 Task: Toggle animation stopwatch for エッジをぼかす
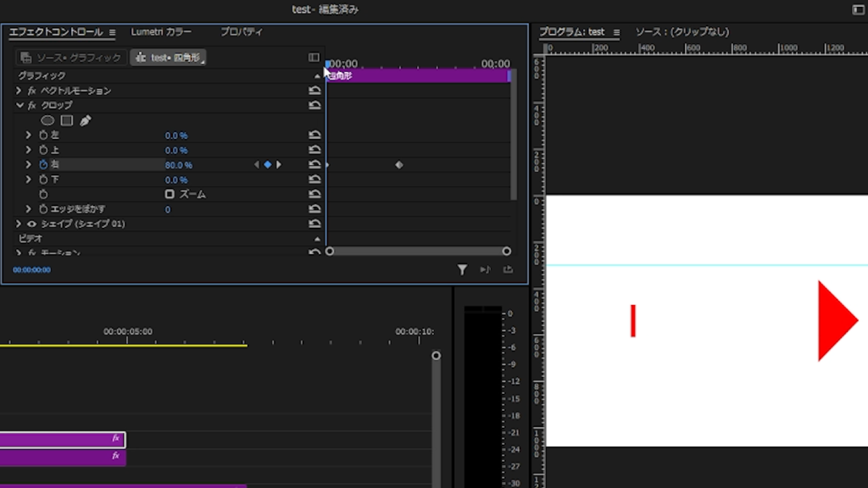[43, 209]
